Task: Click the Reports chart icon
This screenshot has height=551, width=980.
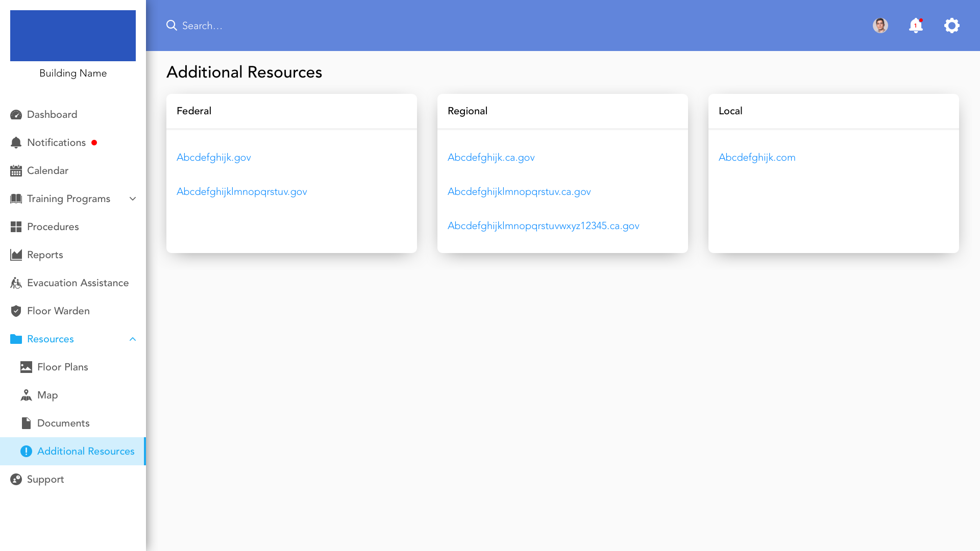Action: click(16, 255)
